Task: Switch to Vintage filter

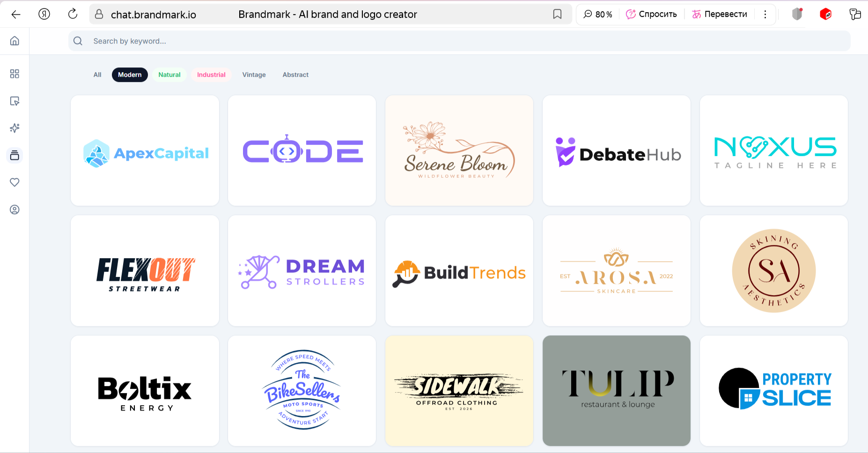Action: click(x=254, y=74)
